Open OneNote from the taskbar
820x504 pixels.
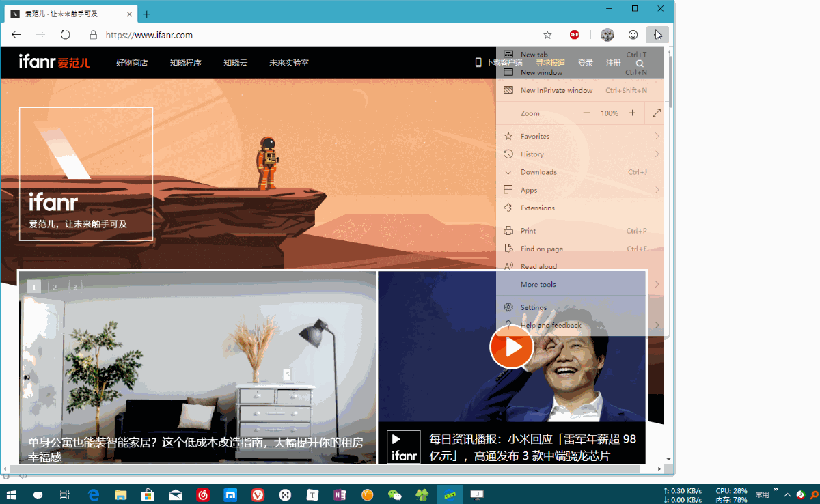pyautogui.click(x=340, y=494)
